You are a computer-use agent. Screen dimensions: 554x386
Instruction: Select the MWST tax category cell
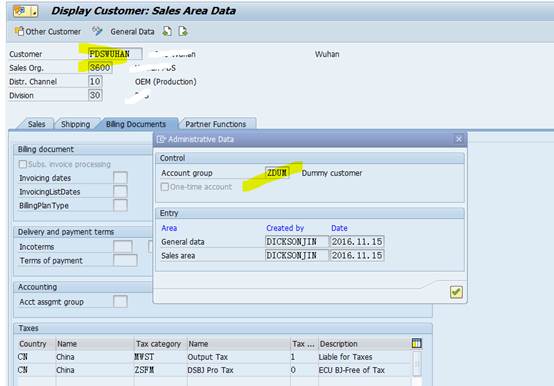tap(160, 357)
